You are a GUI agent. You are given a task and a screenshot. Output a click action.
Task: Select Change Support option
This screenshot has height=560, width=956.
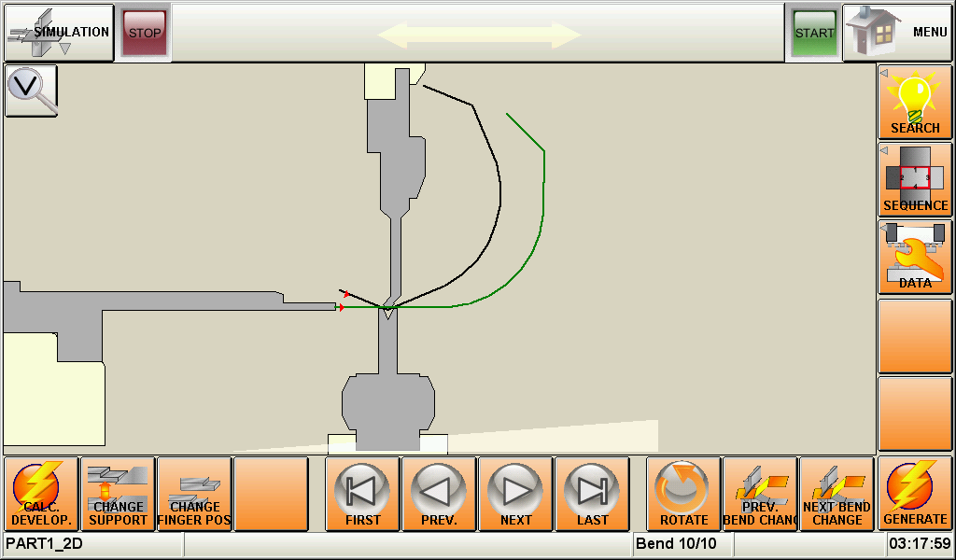click(x=118, y=494)
